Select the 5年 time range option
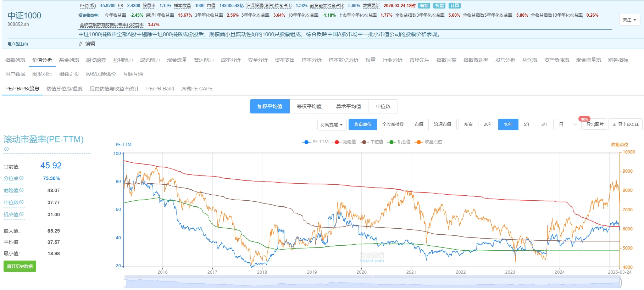Viewport: 644px width, 290px height. click(527, 124)
